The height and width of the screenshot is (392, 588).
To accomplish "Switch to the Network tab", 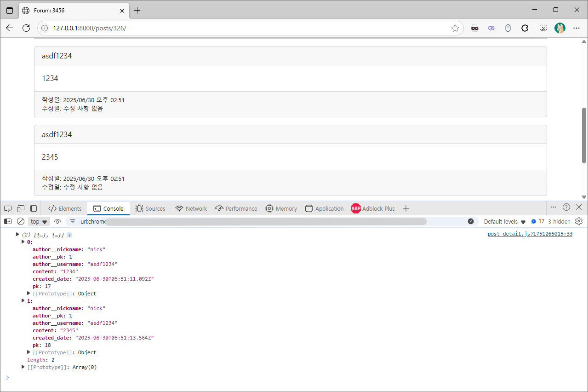I will [191, 208].
